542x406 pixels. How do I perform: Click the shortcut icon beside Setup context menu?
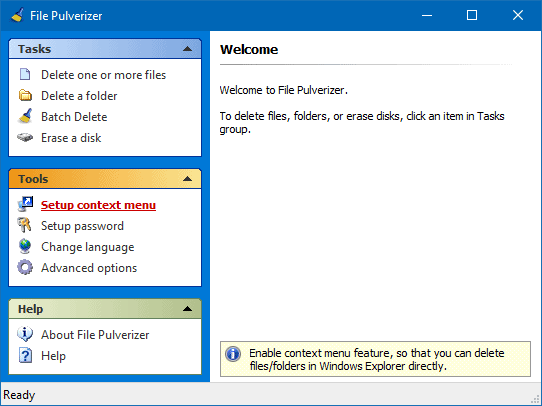pos(25,205)
